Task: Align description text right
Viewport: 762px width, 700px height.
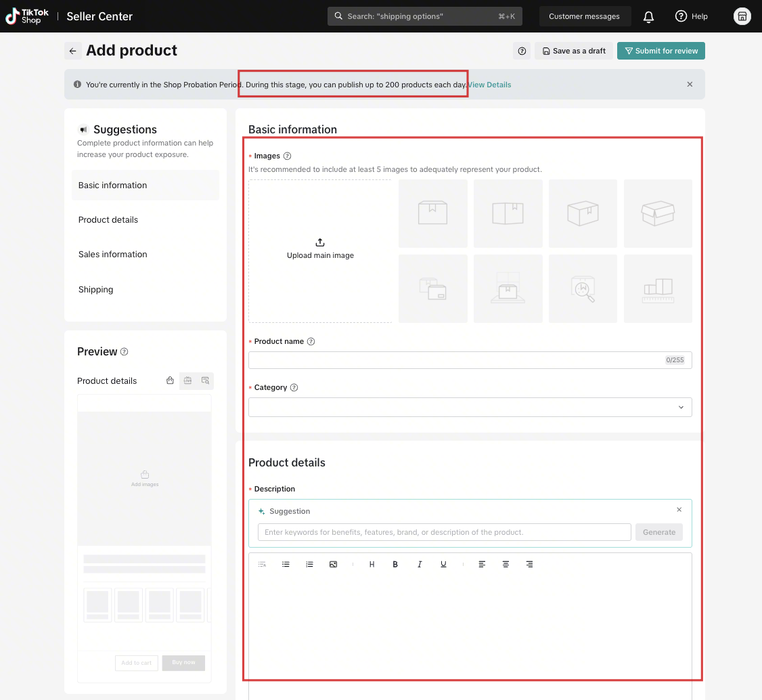Action: coord(530,565)
